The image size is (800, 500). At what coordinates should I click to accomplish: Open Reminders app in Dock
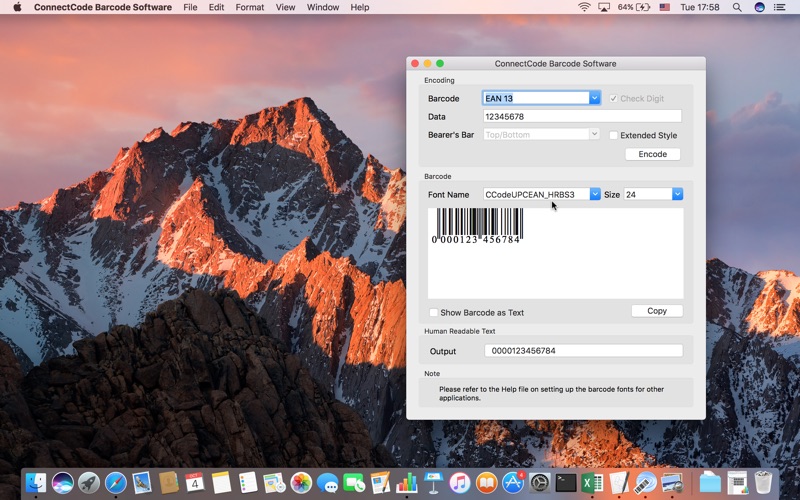[248, 483]
